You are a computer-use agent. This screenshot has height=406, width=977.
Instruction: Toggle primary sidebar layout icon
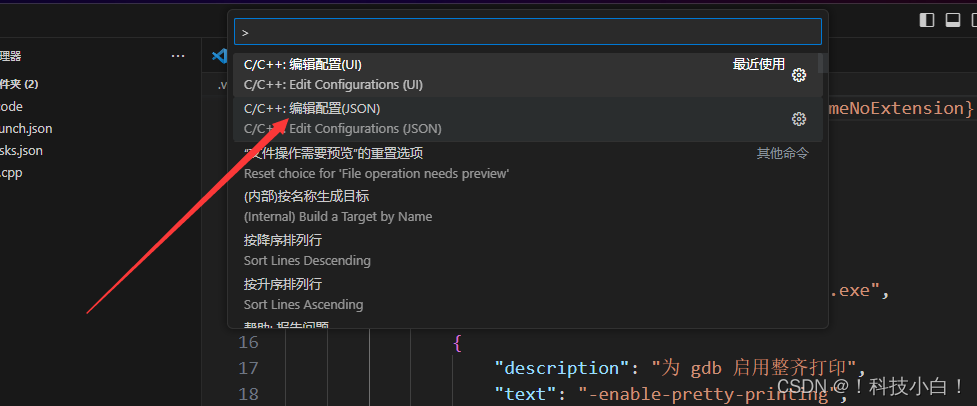coord(927,21)
